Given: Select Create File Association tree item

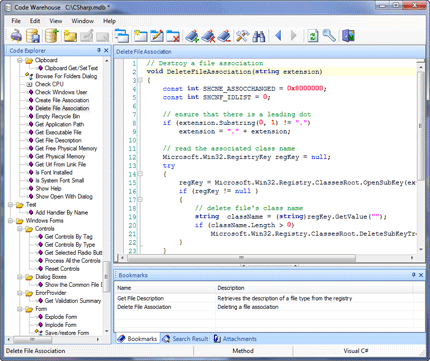Looking at the screenshot, I should click(x=62, y=100).
